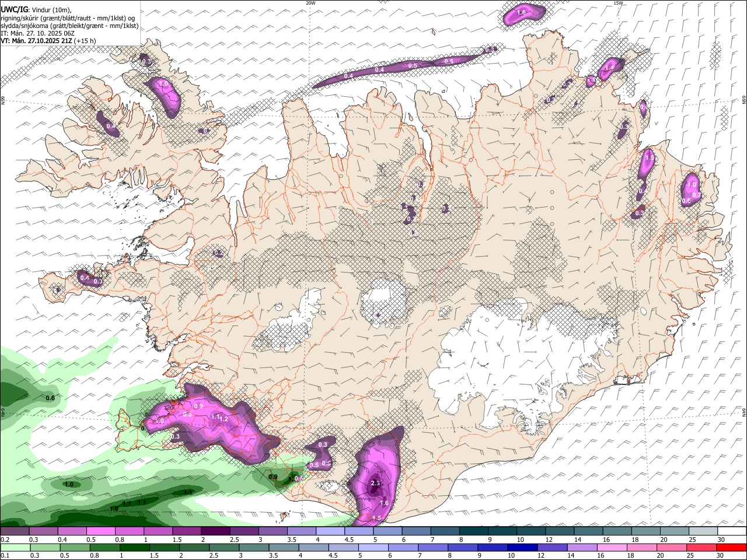Click the 0.6 value on the green offshore area

pos(50,398)
